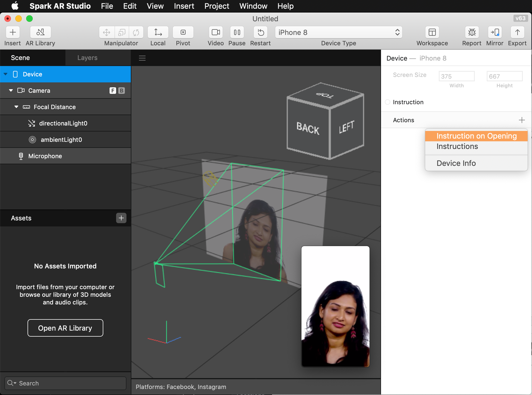This screenshot has height=395, width=532.
Task: Select the Rotate manipulator icon
Action: [136, 32]
